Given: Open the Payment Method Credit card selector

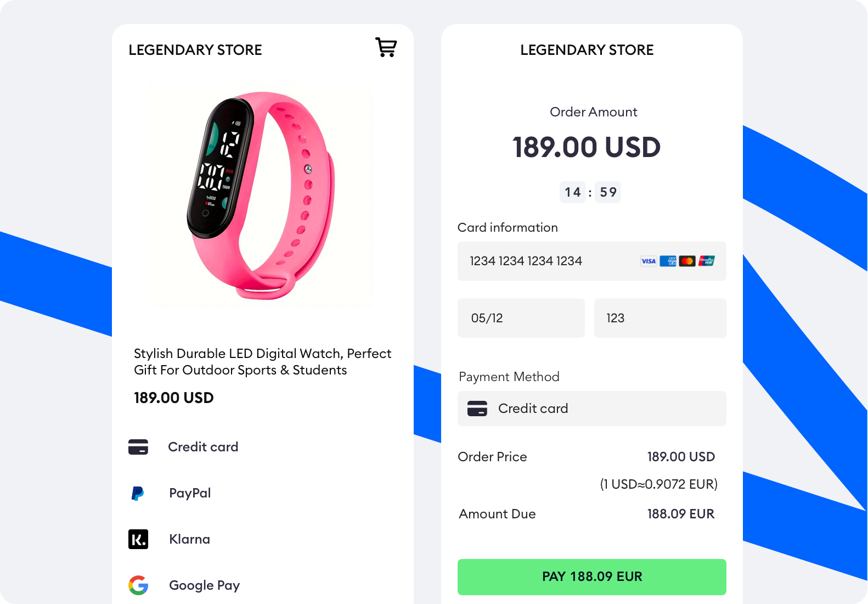Looking at the screenshot, I should [591, 409].
